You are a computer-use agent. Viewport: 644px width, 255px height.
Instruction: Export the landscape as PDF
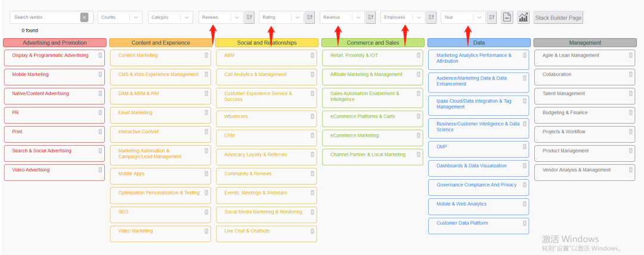pos(507,17)
